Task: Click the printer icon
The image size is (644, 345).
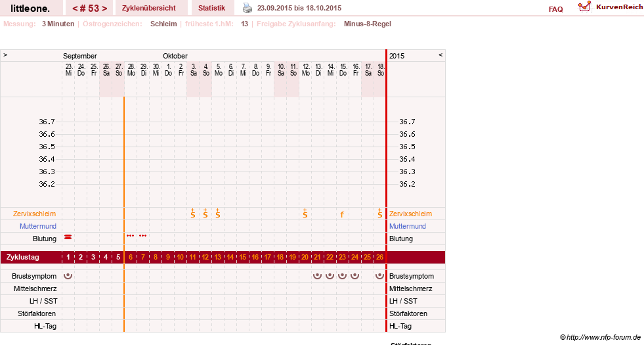Action: click(x=247, y=8)
